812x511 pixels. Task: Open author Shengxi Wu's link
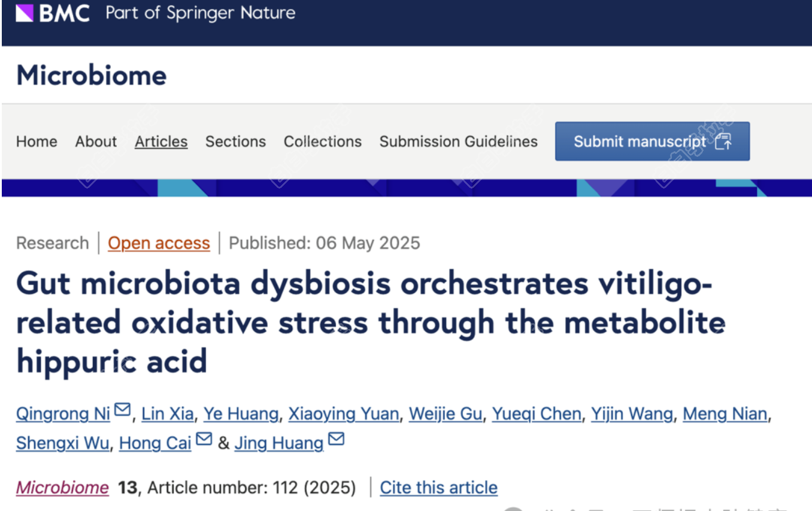pyautogui.click(x=63, y=443)
